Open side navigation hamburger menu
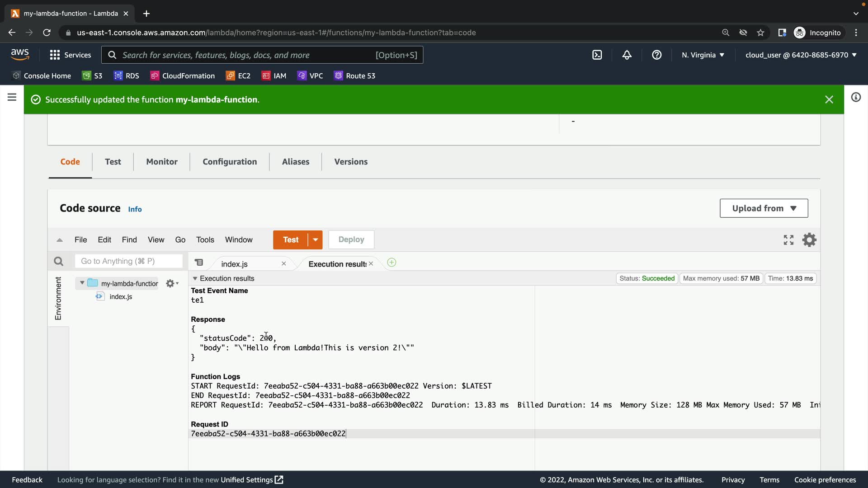868x488 pixels. point(12,97)
